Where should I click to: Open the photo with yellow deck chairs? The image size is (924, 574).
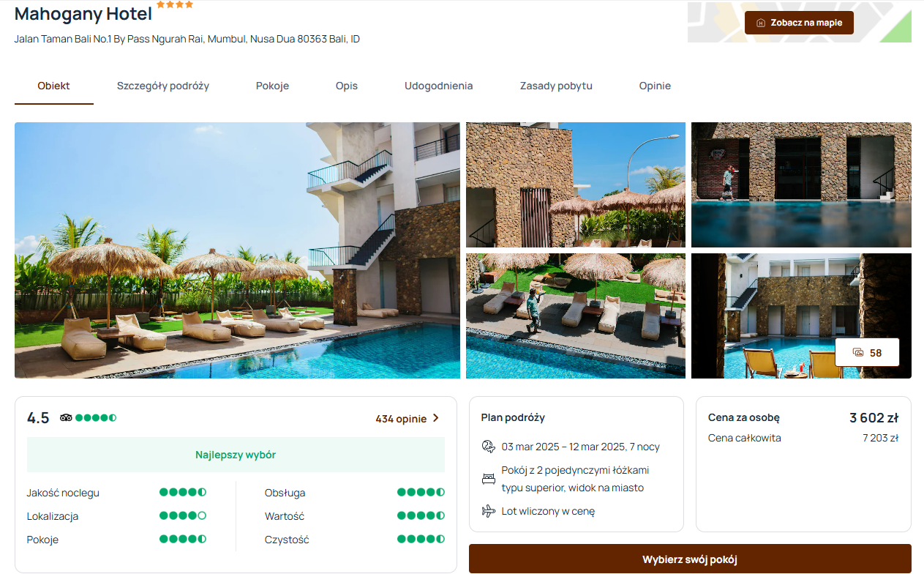coord(801,316)
